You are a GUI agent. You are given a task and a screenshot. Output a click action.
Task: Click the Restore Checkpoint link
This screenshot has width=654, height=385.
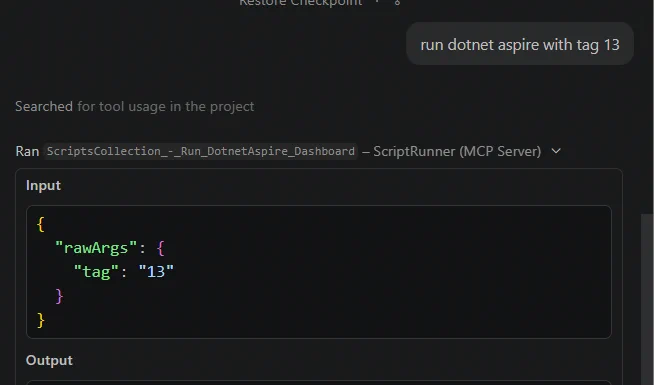[300, 3]
